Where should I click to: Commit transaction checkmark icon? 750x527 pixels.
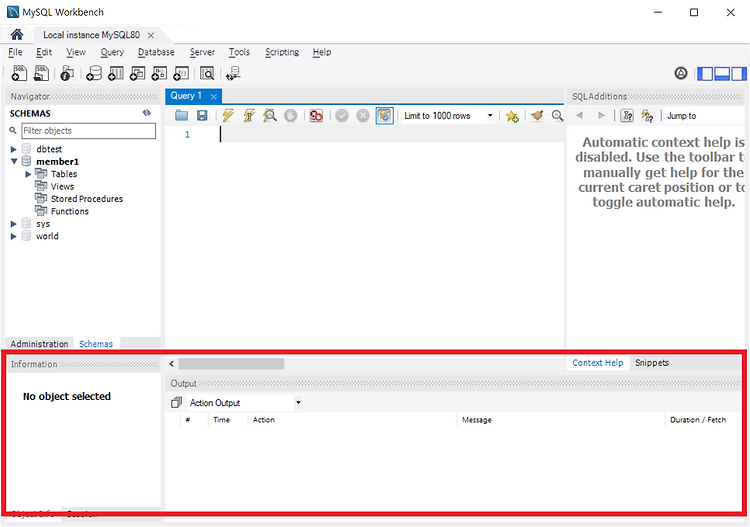pos(342,115)
